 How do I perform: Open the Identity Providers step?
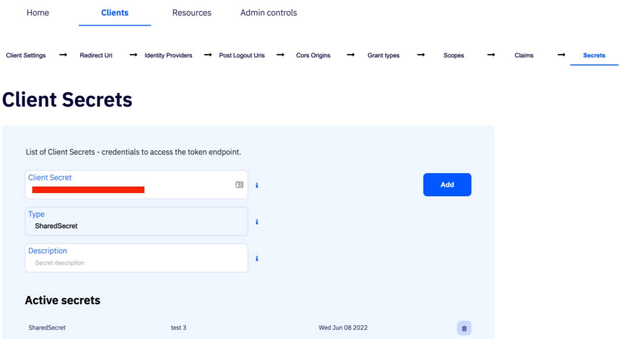click(x=168, y=55)
